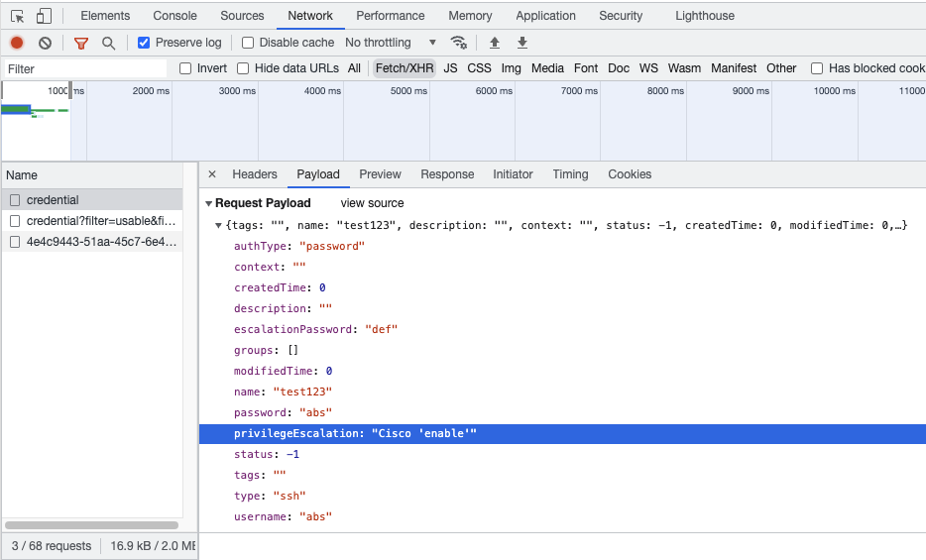This screenshot has height=560, width=926.
Task: Show the Headers tab of request
Action: tap(255, 174)
